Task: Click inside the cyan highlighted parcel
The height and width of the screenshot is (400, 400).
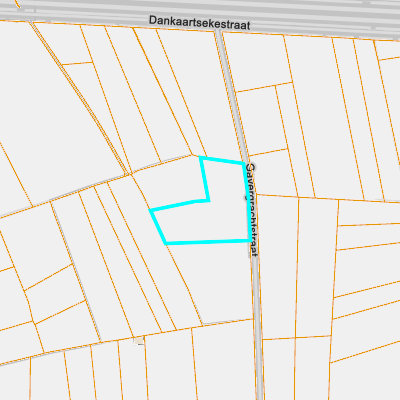Action: coord(227,220)
